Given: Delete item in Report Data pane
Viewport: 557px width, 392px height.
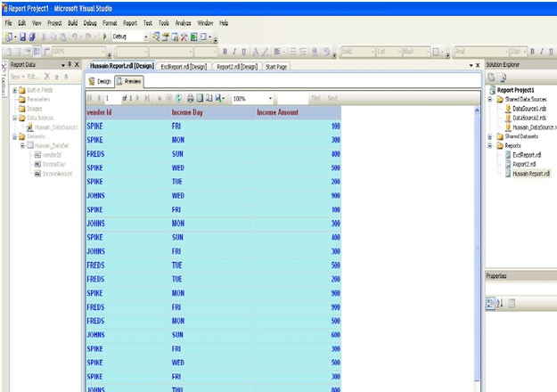Looking at the screenshot, I should tap(47, 77).
